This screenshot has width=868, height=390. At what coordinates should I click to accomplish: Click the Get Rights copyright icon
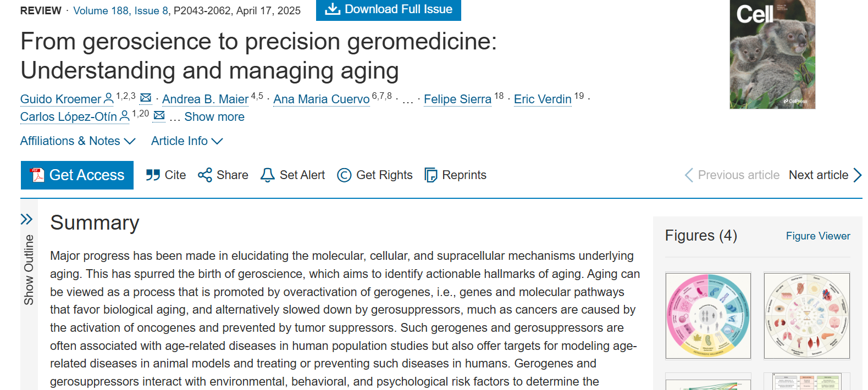pyautogui.click(x=344, y=175)
